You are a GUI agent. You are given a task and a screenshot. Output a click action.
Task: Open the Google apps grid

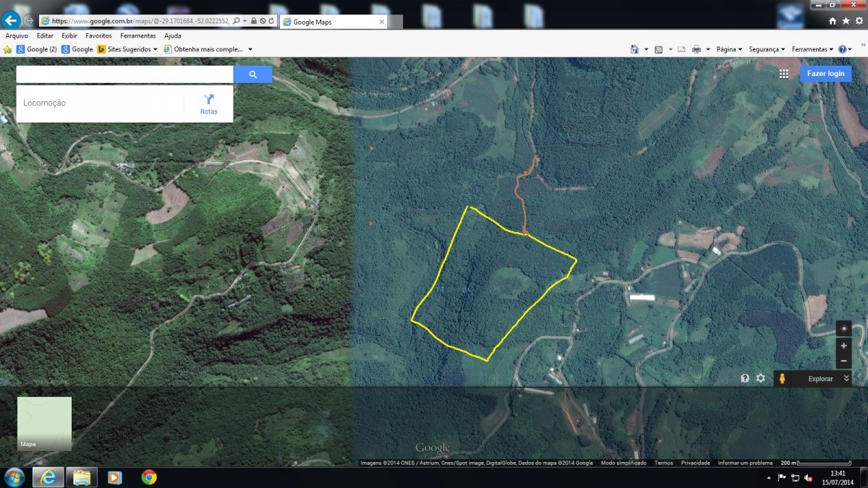784,74
